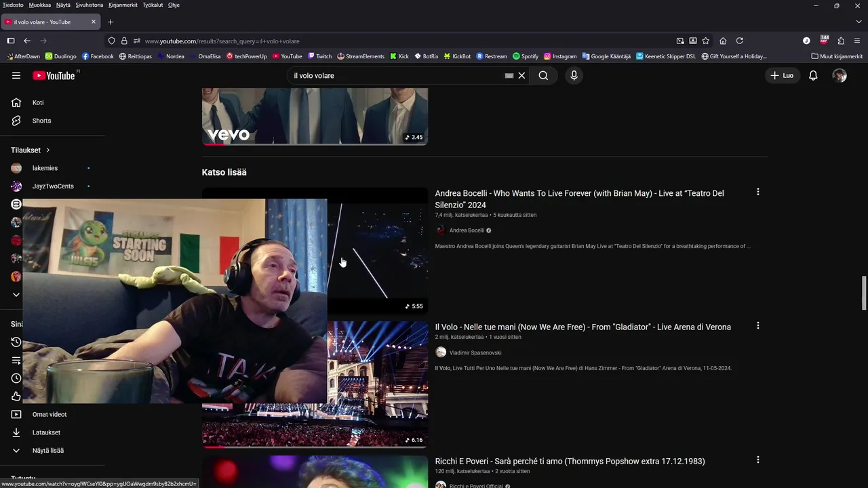Click the browser address bar URL
The image size is (868, 488).
pyautogui.click(x=222, y=41)
